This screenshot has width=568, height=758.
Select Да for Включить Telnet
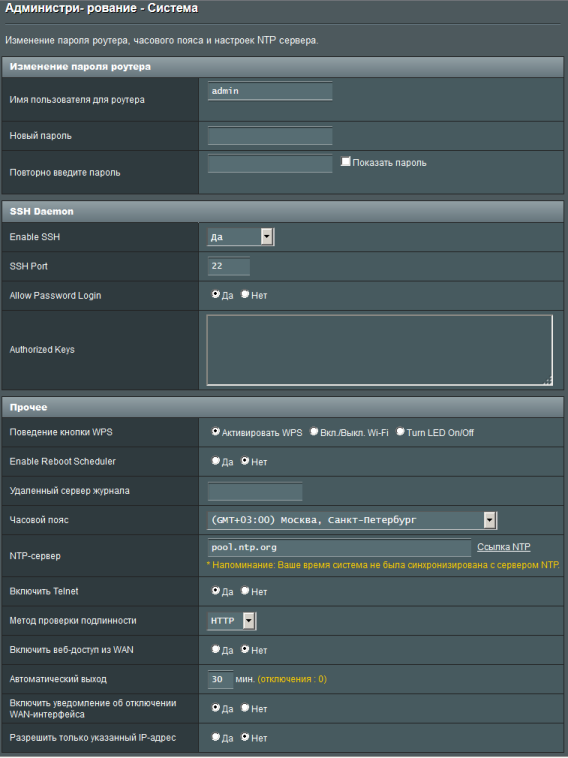click(216, 590)
